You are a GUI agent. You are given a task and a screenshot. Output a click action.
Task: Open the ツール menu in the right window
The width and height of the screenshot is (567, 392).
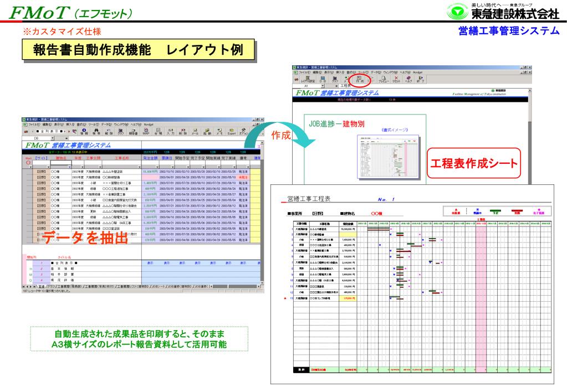(x=364, y=73)
